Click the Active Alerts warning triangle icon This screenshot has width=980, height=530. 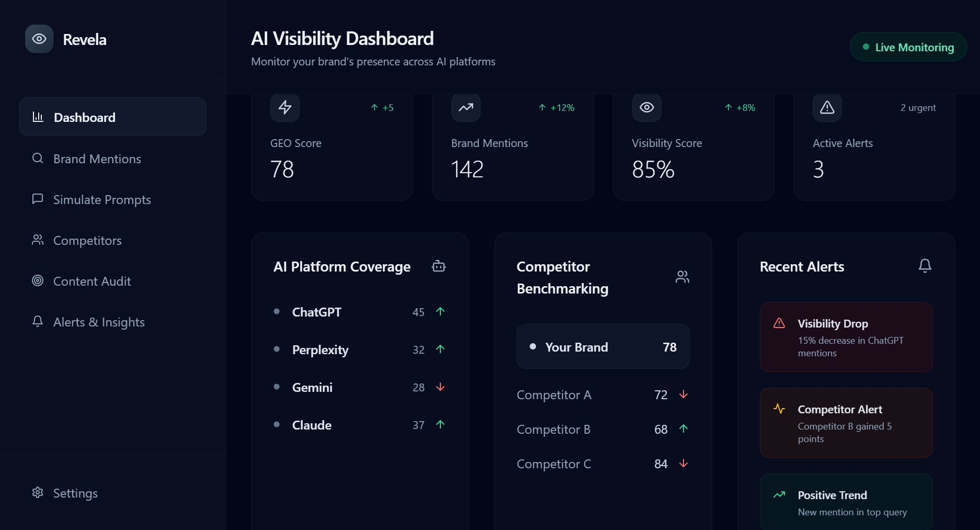(827, 107)
